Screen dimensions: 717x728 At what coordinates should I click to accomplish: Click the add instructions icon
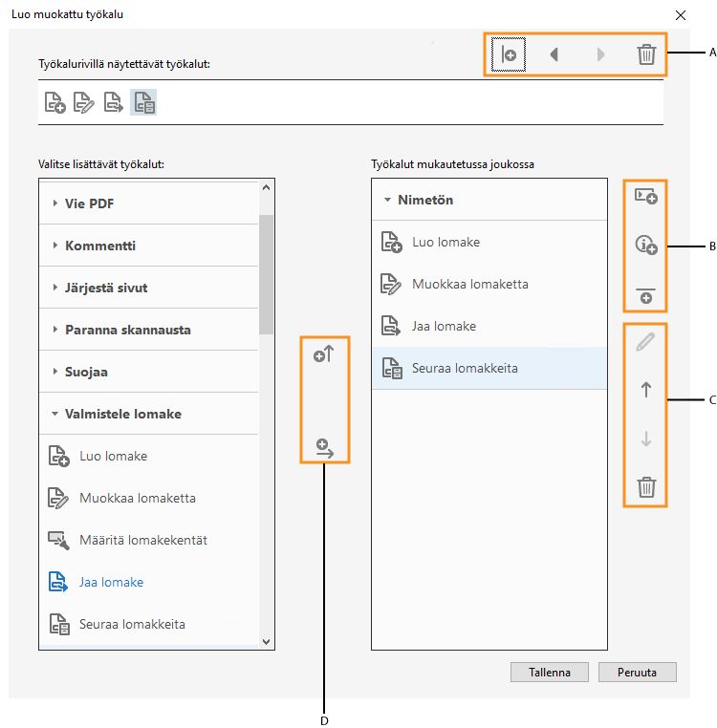click(646, 246)
